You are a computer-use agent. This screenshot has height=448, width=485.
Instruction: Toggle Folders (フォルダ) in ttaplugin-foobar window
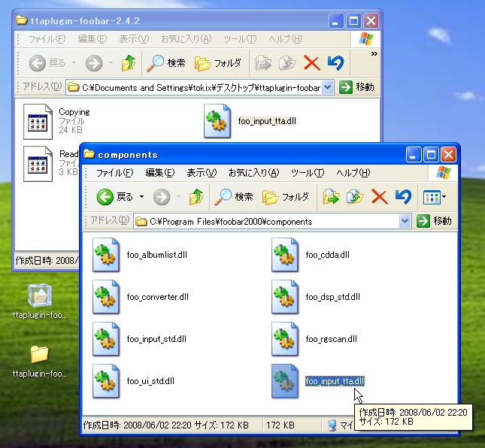[x=217, y=63]
